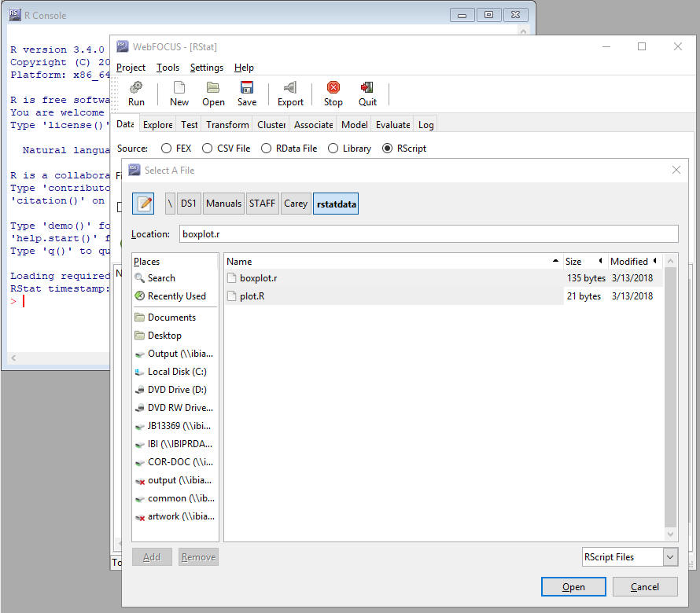Open the Settings menu

point(207,68)
